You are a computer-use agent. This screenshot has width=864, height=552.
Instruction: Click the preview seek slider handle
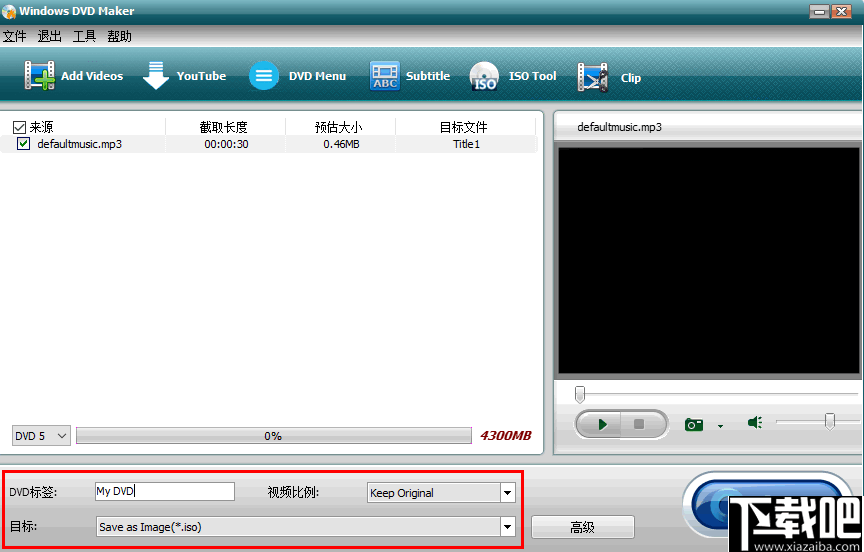580,394
